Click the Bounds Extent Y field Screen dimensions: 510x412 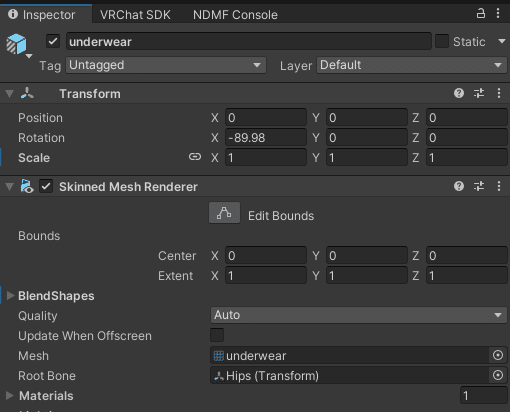367,275
